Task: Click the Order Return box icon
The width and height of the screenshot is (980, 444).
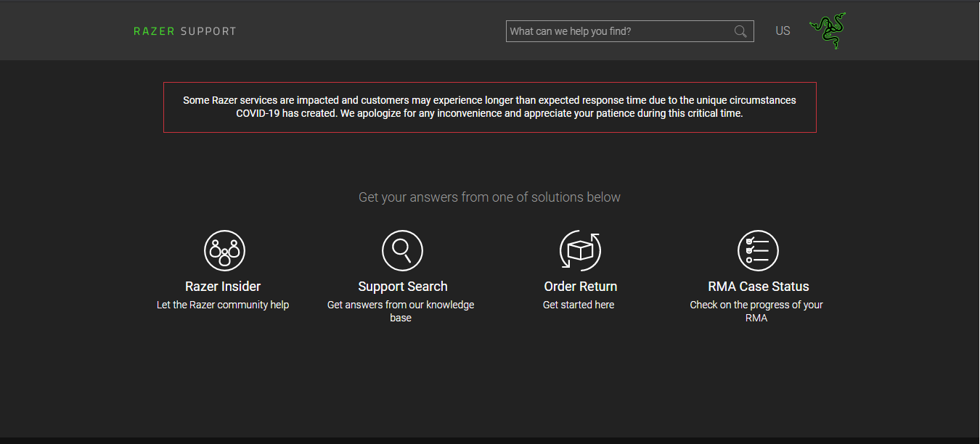Action: [x=580, y=250]
